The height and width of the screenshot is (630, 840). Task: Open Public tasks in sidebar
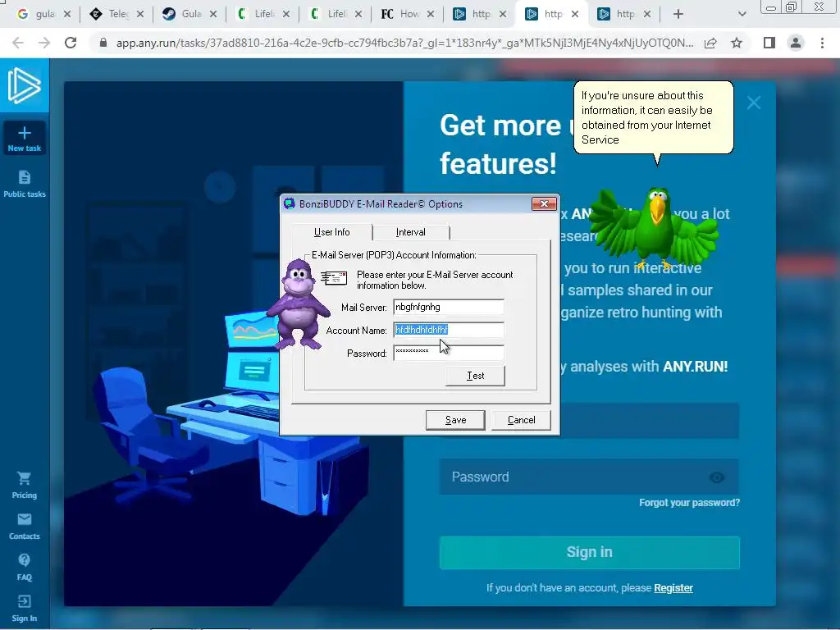[24, 184]
